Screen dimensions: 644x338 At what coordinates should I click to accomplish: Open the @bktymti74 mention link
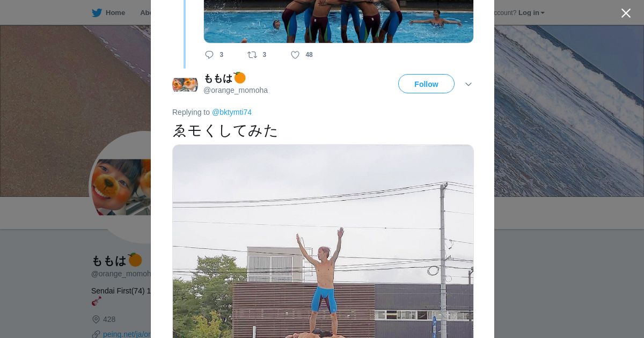[x=232, y=112]
